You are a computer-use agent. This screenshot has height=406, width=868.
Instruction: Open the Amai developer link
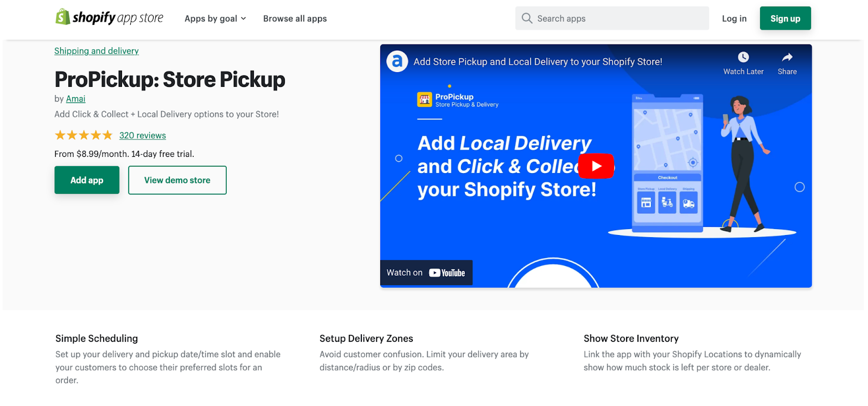click(75, 99)
